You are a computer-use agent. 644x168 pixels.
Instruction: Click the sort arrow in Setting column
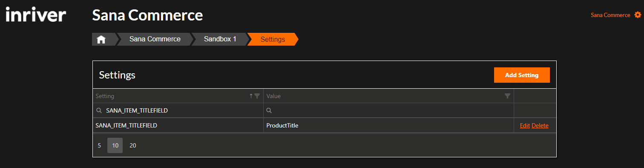point(251,96)
